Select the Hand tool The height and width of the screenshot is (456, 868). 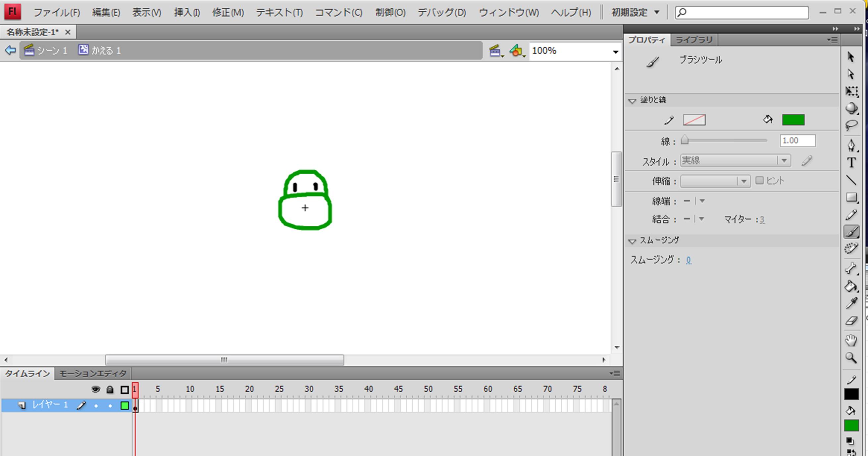pos(851,340)
